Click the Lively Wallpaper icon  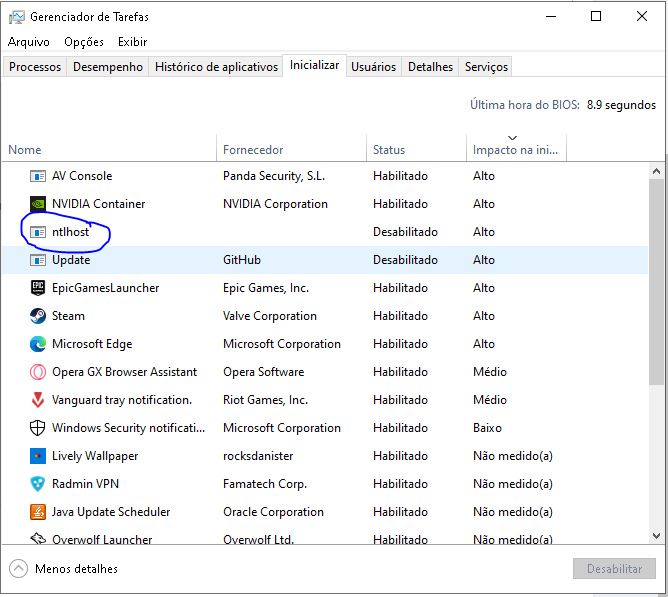click(38, 456)
